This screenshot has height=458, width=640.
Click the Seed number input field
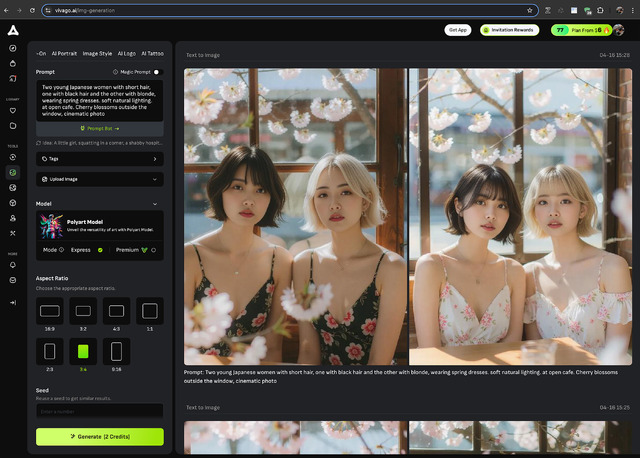(100, 410)
